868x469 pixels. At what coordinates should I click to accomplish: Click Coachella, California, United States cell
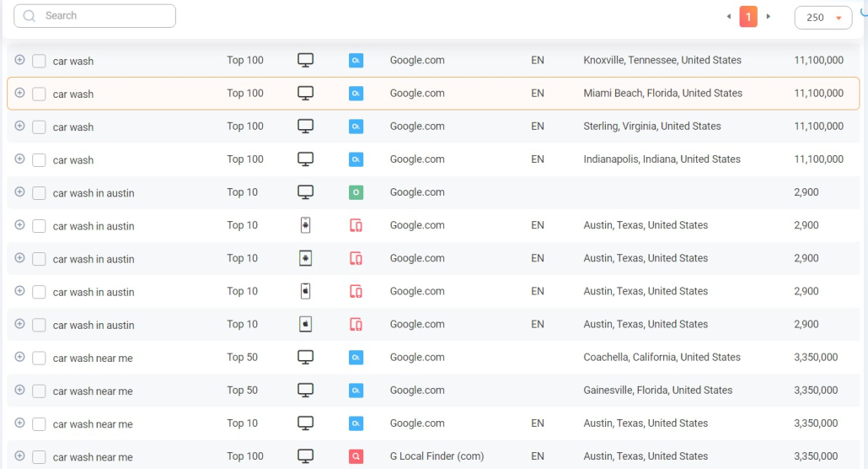pos(662,357)
